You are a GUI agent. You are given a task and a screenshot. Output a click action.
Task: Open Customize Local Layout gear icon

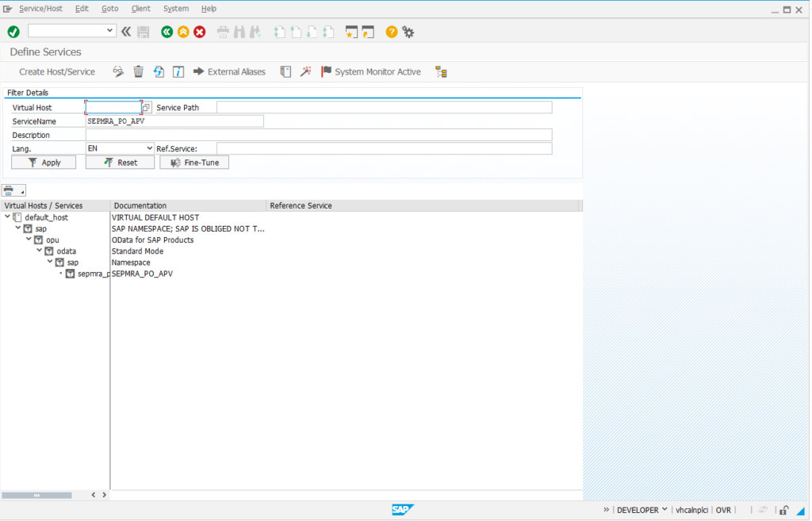click(408, 32)
